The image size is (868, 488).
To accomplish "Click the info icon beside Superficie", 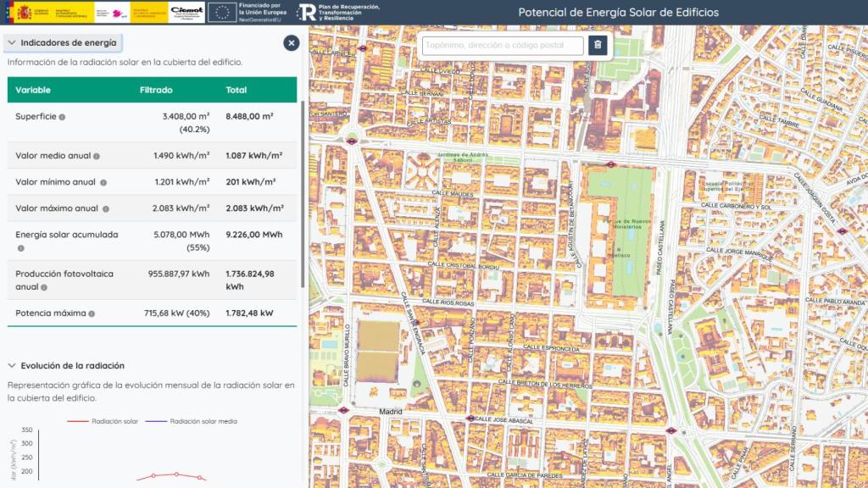I will point(63,117).
